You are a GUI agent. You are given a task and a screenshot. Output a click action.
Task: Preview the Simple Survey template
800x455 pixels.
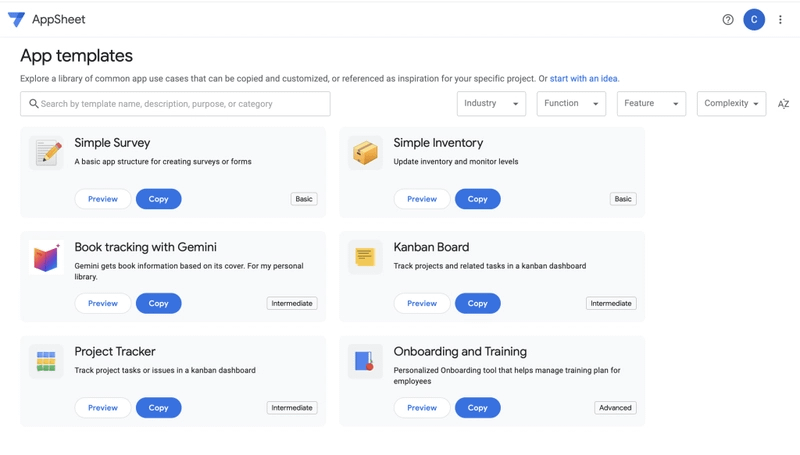103,199
